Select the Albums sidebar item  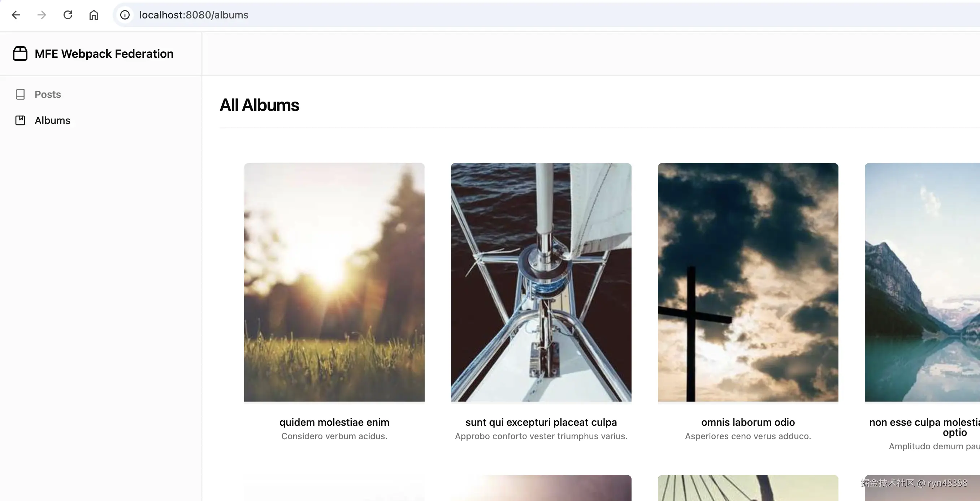pyautogui.click(x=52, y=120)
